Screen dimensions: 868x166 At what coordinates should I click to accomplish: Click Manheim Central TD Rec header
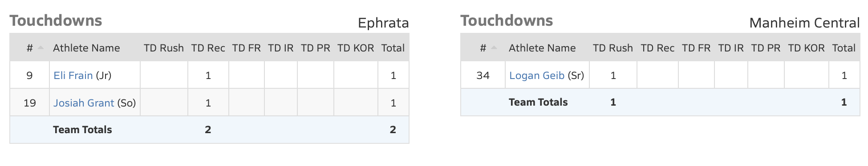tap(657, 48)
